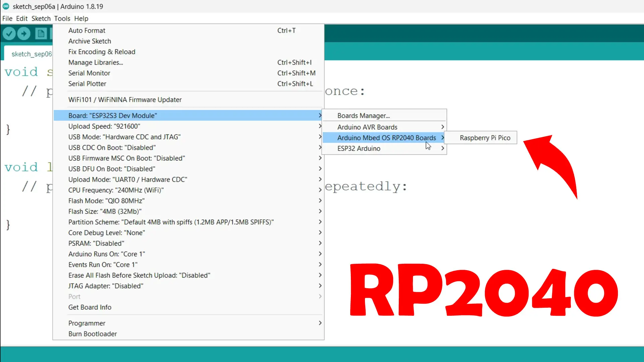Image resolution: width=644 pixels, height=362 pixels.
Task: Choose Auto Format from Tools menu
Action: pos(189,31)
